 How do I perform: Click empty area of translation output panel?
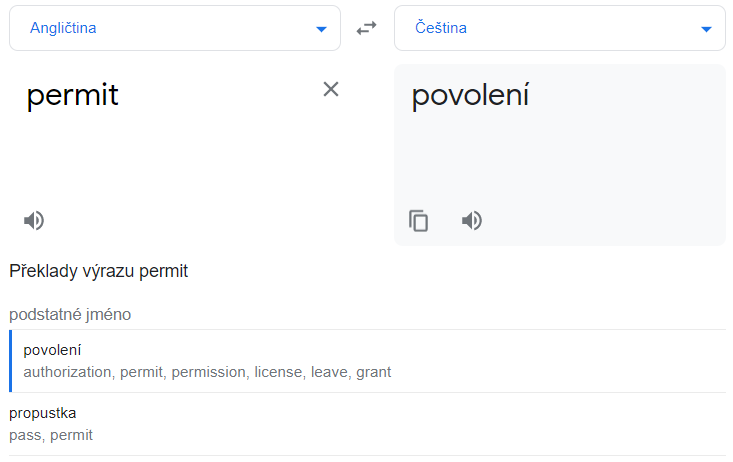point(600,160)
